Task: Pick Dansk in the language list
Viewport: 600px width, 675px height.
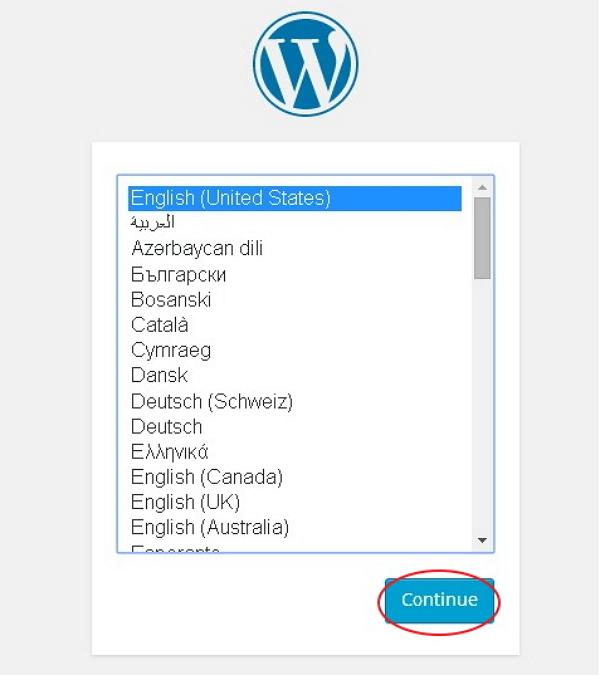Action: click(159, 376)
